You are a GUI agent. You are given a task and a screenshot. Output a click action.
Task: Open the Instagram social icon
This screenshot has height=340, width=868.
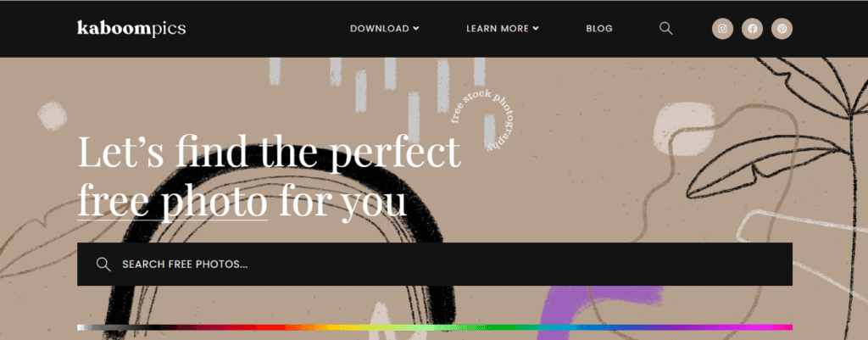(x=722, y=29)
